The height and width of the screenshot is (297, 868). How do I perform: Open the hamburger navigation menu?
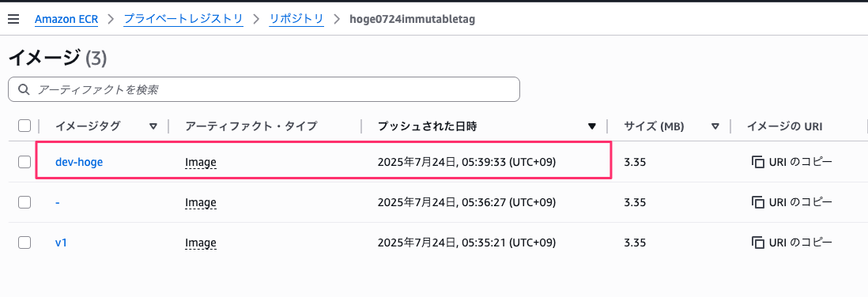(x=13, y=20)
